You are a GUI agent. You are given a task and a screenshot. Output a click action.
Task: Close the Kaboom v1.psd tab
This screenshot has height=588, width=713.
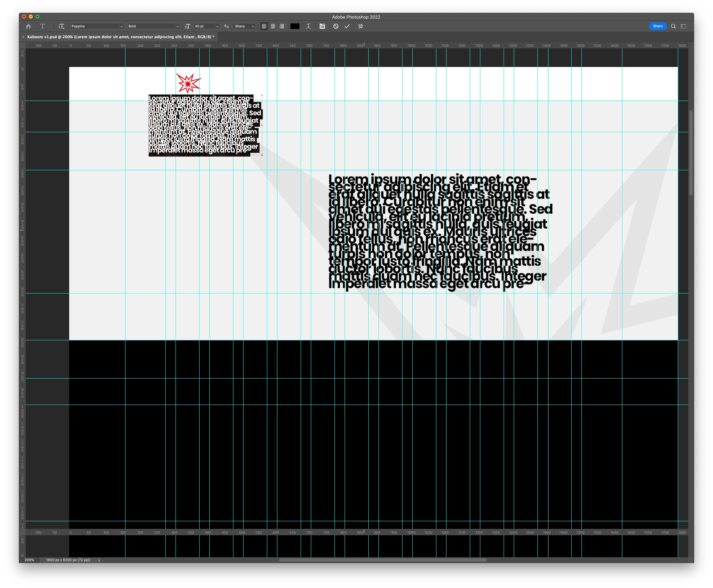click(x=23, y=37)
